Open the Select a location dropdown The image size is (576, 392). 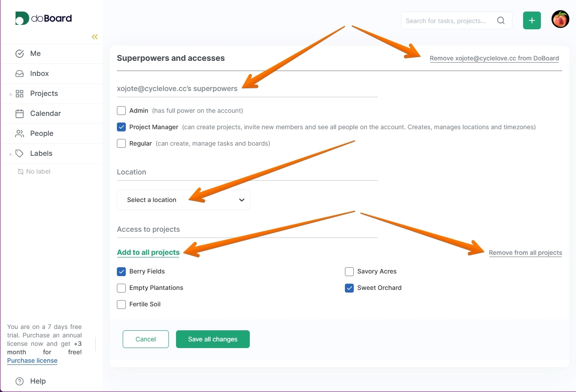click(x=184, y=200)
